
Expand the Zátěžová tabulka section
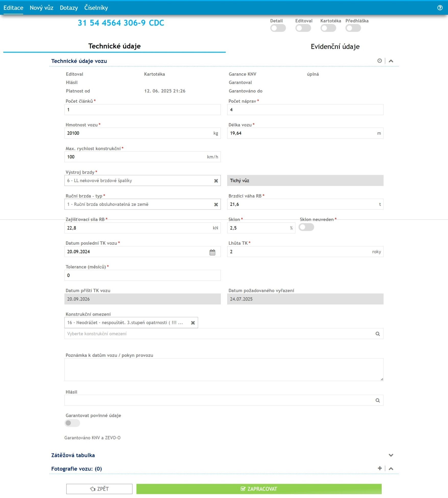[391, 455]
